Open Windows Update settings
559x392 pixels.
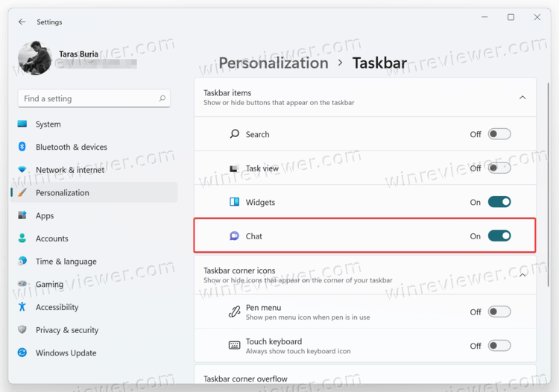pyautogui.click(x=94, y=353)
